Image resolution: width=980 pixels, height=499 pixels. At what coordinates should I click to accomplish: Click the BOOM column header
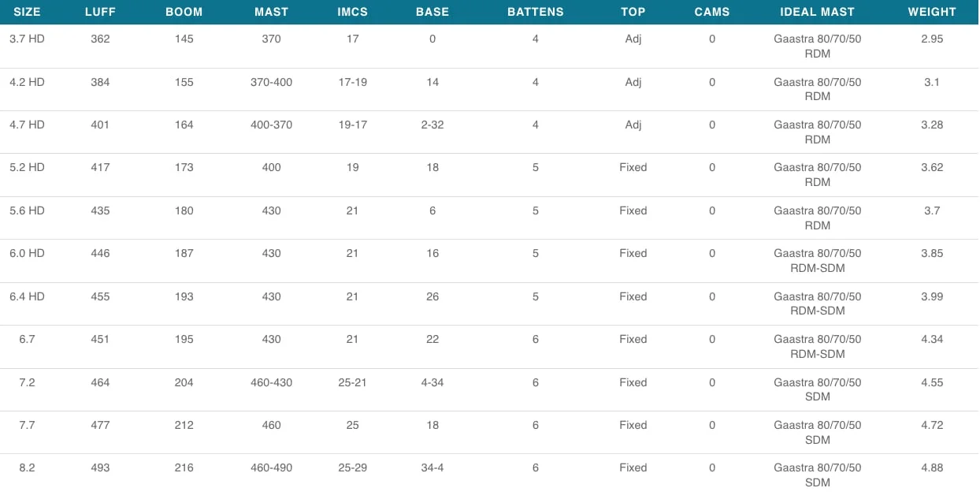pos(184,12)
